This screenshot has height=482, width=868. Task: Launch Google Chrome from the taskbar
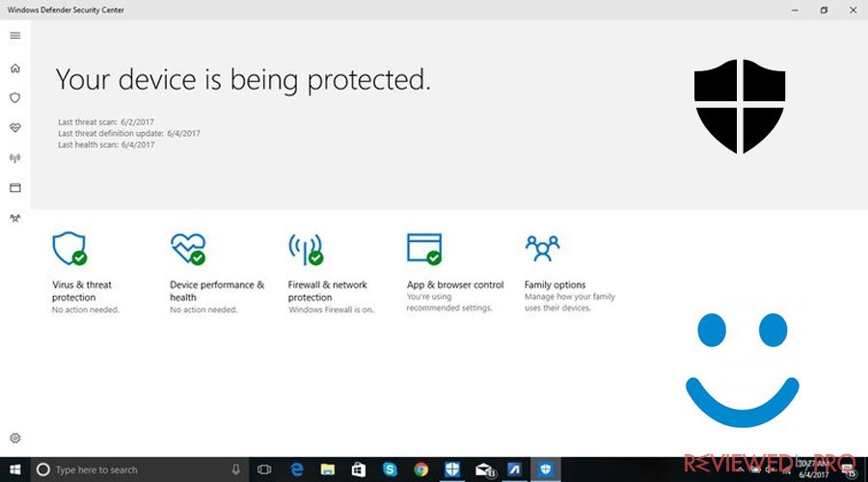click(x=420, y=469)
